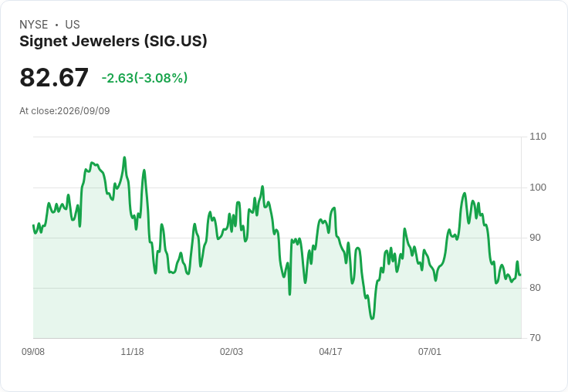
Task: Select the 70 y-axis baseline label
Action: tap(535, 338)
